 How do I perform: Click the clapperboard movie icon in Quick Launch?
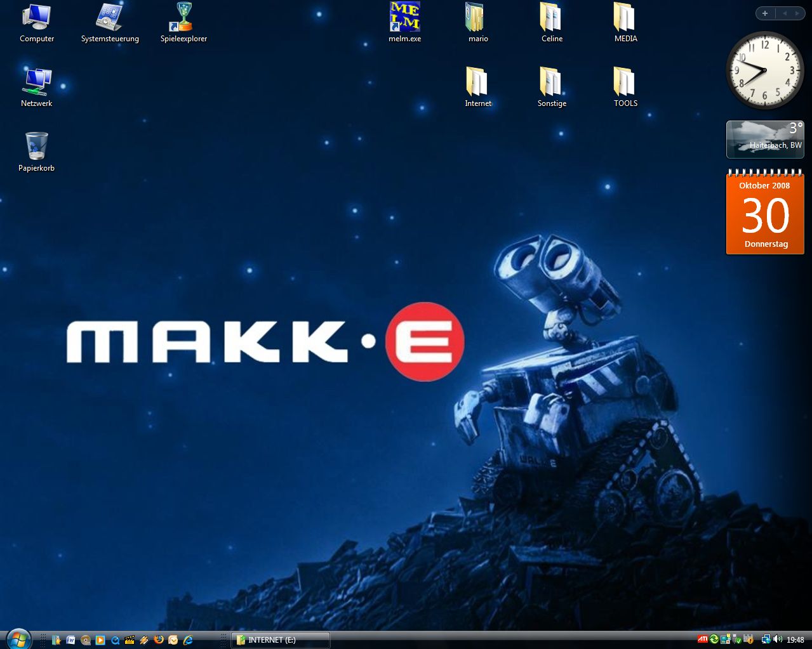130,640
